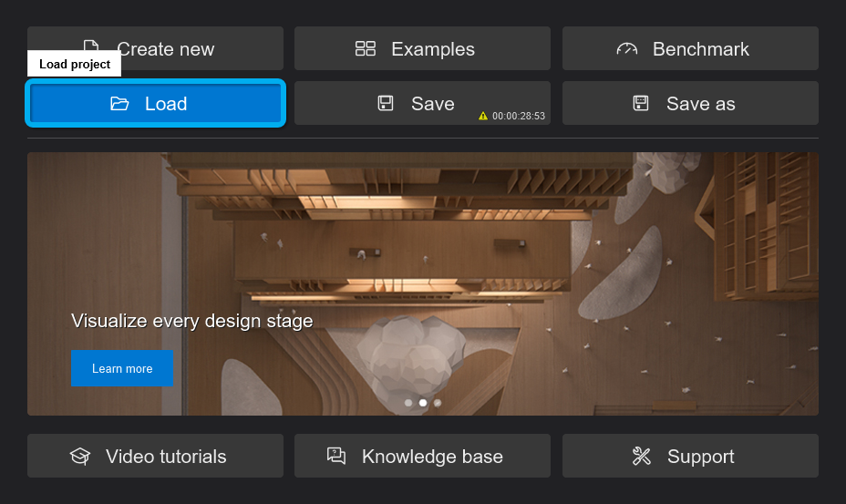Open the Knowledge base text label

pos(432,457)
